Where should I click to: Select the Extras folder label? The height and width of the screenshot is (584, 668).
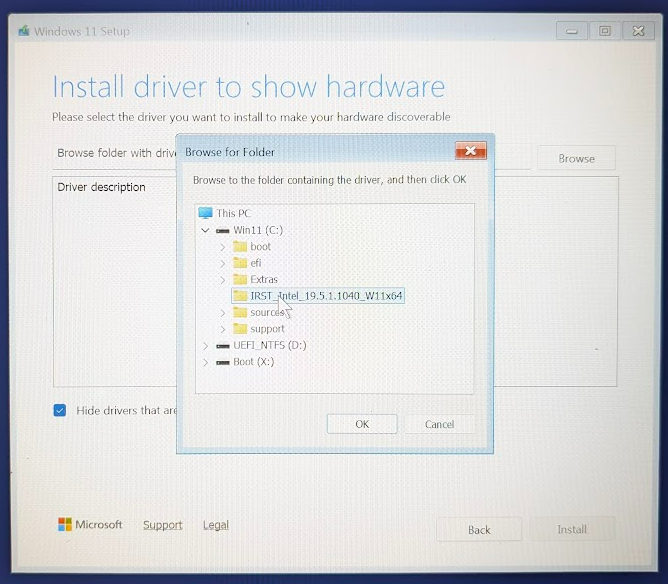[x=264, y=279]
